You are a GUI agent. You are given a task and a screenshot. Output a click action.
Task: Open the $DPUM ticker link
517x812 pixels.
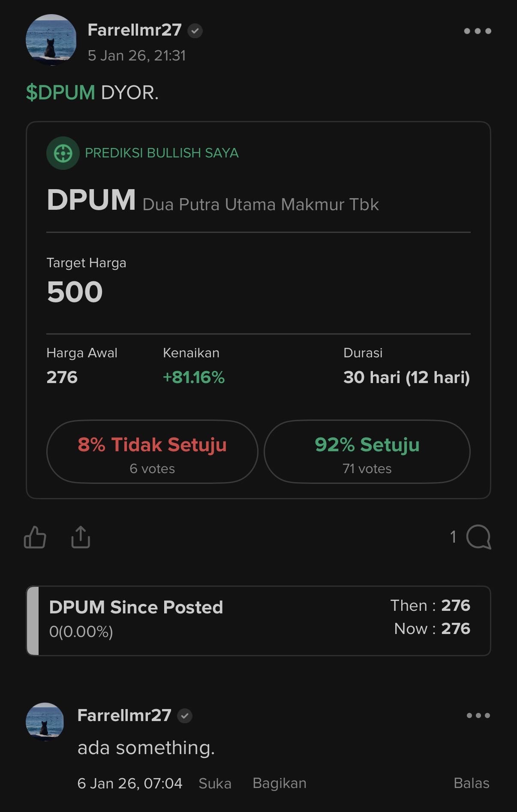point(60,93)
